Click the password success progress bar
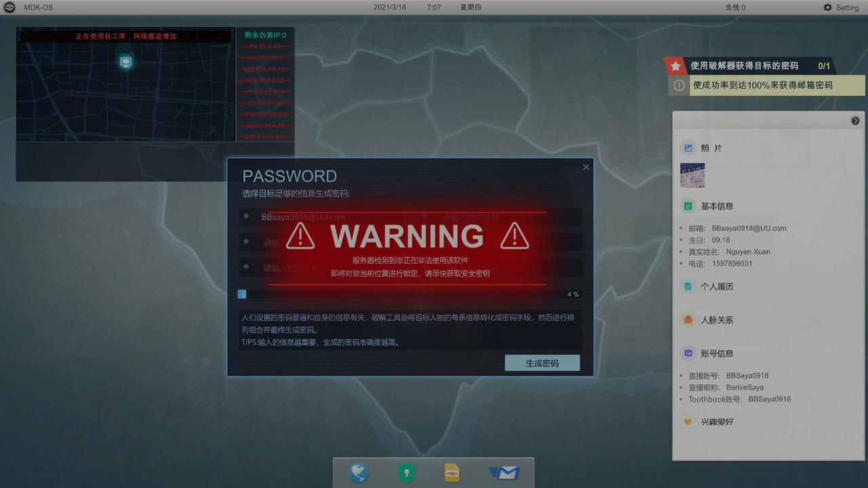The height and width of the screenshot is (488, 868). click(x=410, y=294)
